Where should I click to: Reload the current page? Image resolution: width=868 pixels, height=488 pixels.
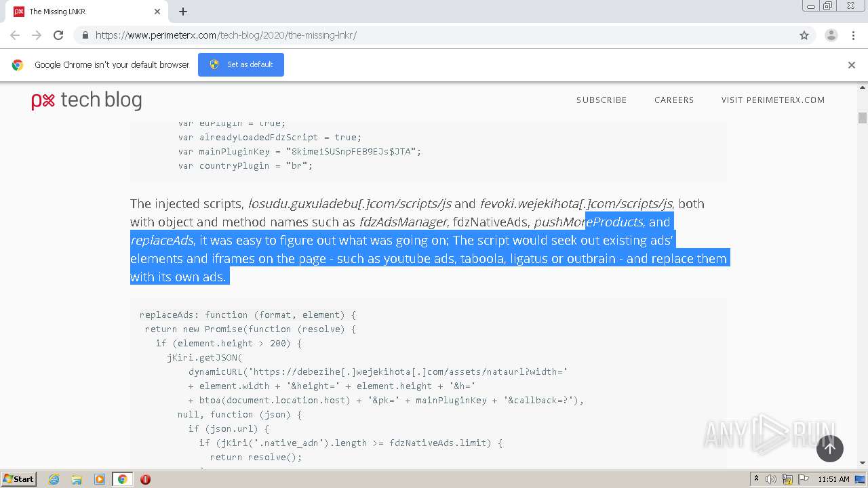tap(58, 35)
